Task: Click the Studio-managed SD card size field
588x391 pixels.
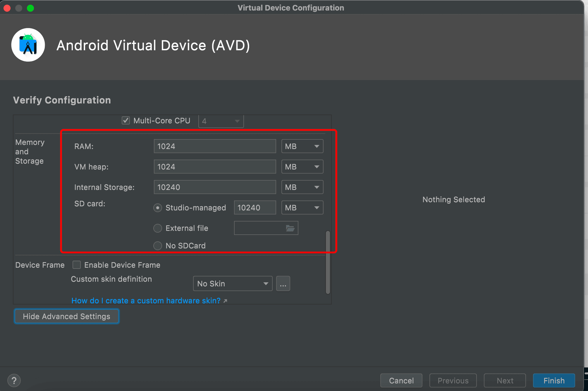Action: pyautogui.click(x=255, y=207)
